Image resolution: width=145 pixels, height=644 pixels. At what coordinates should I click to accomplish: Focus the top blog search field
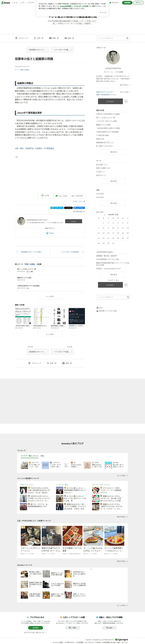[111, 38]
